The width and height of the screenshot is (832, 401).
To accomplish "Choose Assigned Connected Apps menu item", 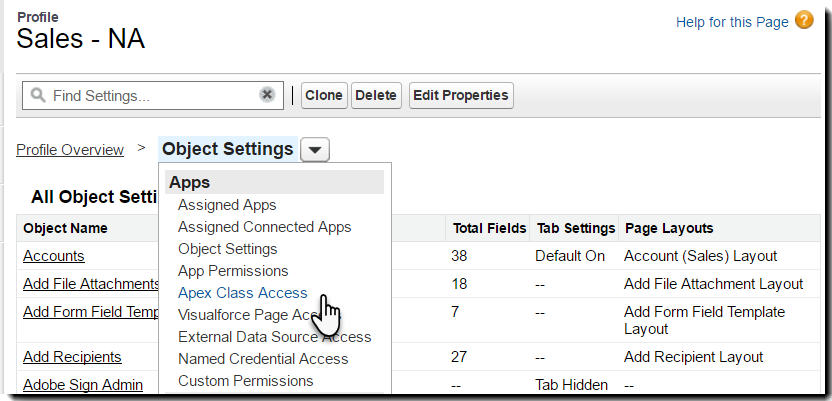I will tap(265, 227).
